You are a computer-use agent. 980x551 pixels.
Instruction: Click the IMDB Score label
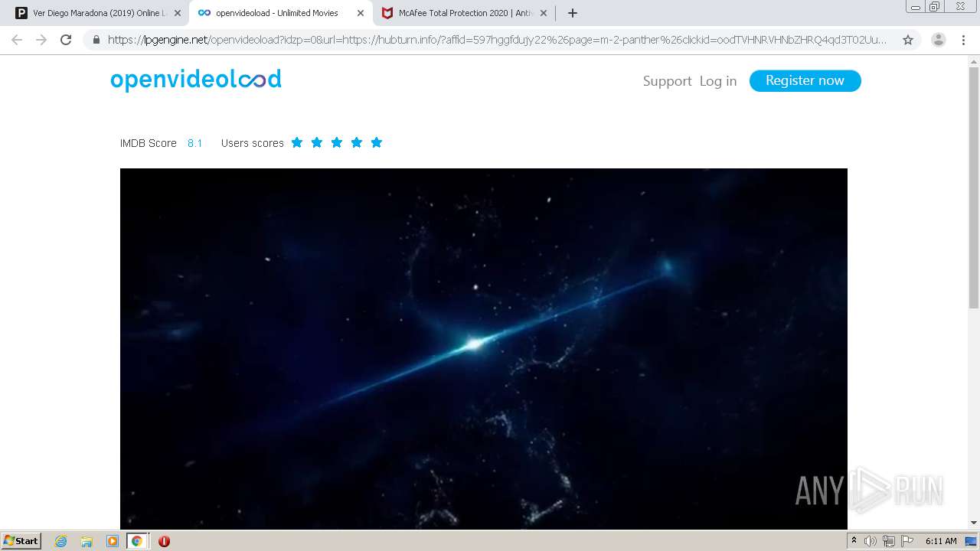149,143
